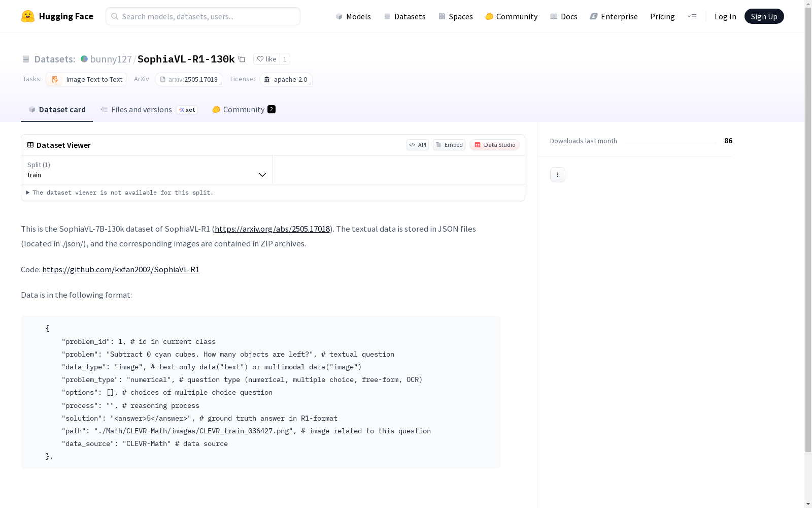Click the SophiaVL-R1-130k dataset title

coord(186,59)
